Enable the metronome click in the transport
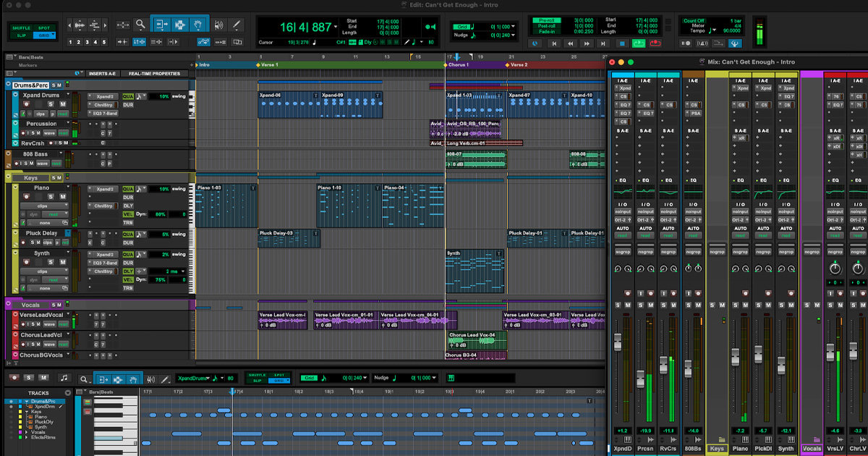 [701, 42]
